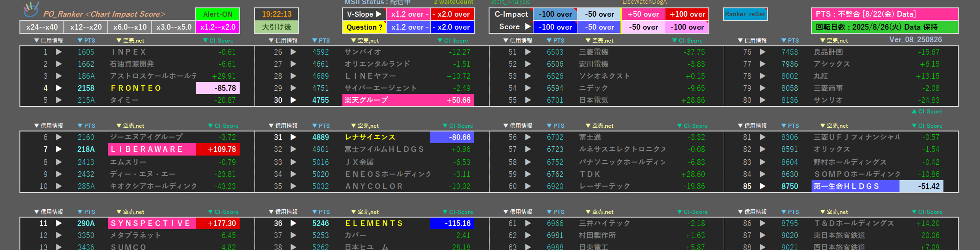This screenshot has width=980, height=250.
Task: Click the 大引け後 session button
Action: (277, 27)
